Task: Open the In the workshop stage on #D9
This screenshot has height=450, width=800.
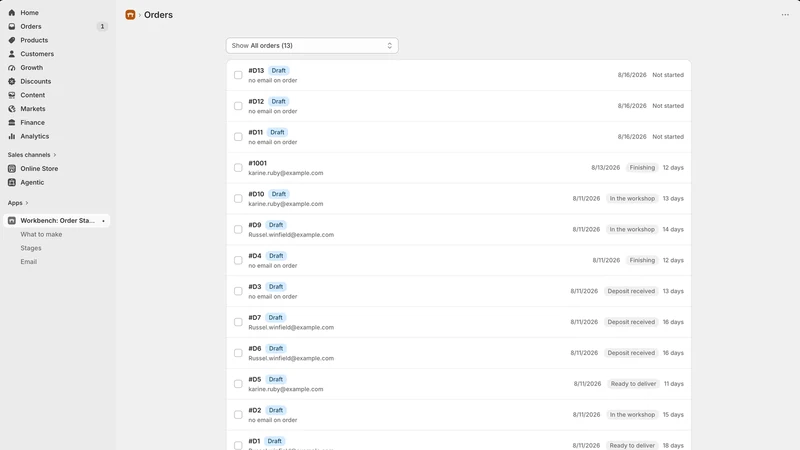Action: [632, 230]
